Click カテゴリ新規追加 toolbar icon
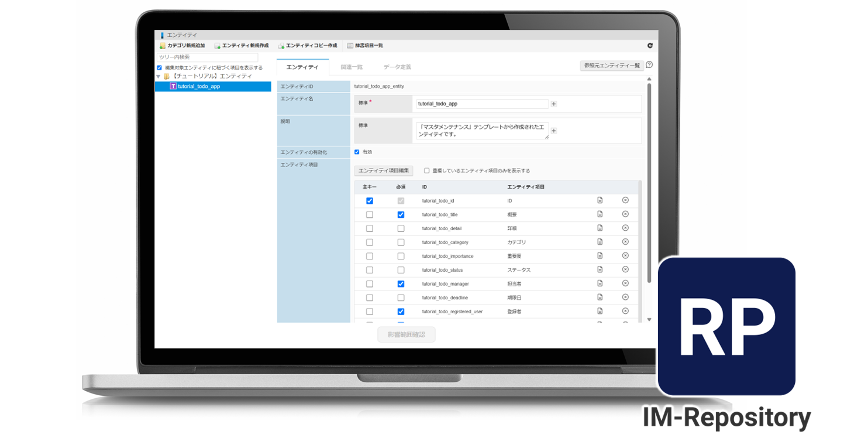The image size is (868, 438). (163, 46)
